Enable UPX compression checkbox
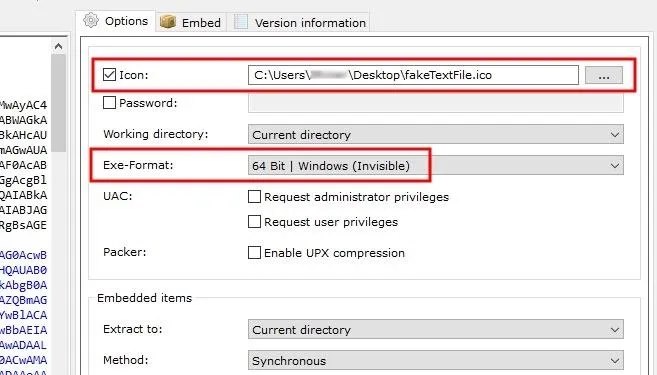 tap(254, 253)
